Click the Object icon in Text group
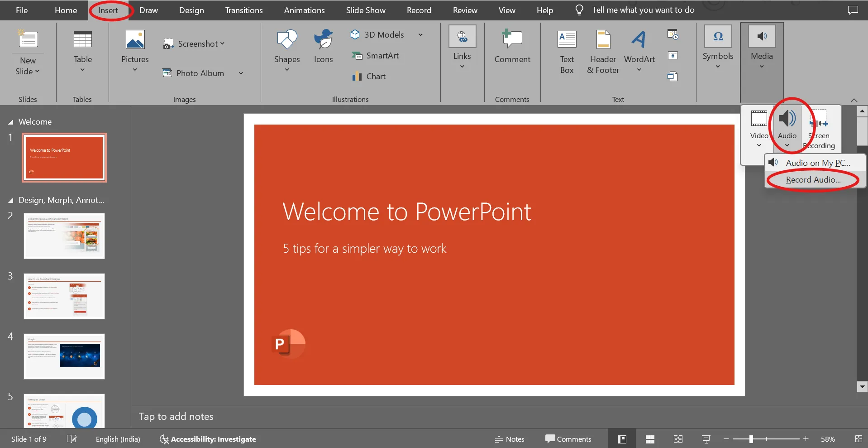The image size is (868, 448). [672, 76]
